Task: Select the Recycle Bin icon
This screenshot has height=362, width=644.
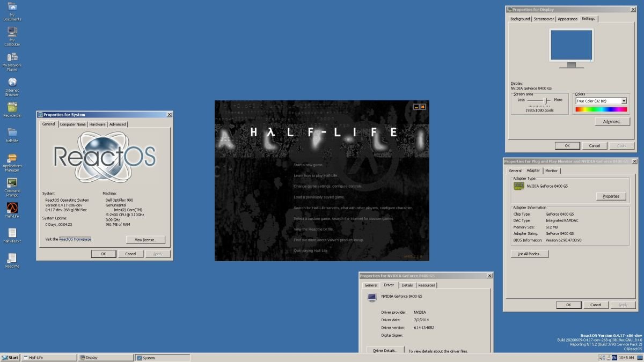Action: pos(12,110)
